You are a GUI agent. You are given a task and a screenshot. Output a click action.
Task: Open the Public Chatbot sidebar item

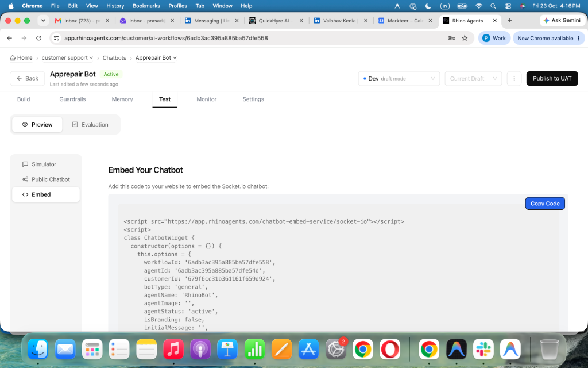point(46,179)
